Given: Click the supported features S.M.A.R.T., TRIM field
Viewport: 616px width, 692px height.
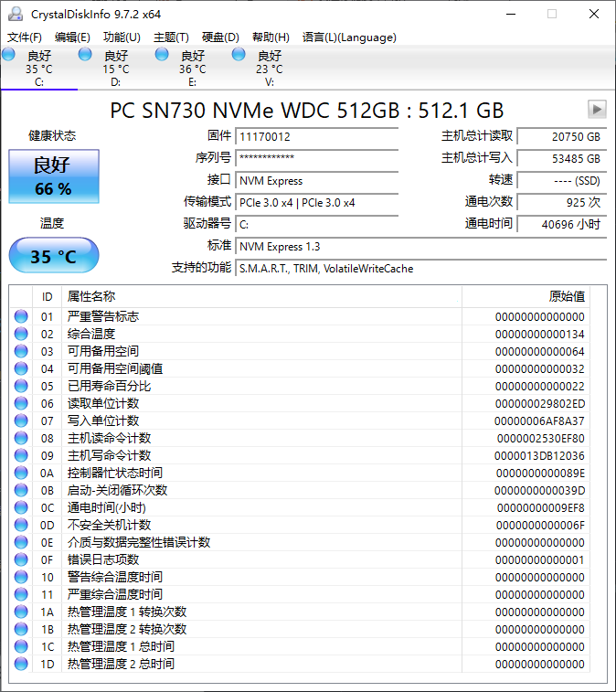Looking at the screenshot, I should pos(421,269).
